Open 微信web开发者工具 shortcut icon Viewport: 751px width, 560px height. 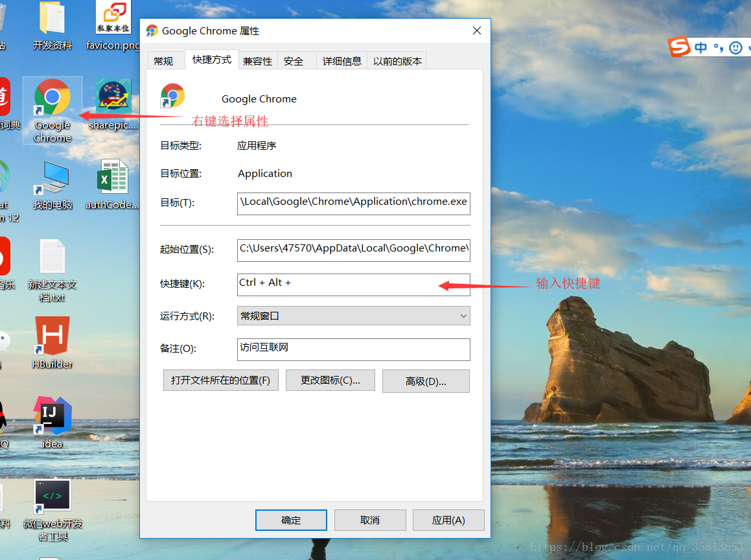52,511
